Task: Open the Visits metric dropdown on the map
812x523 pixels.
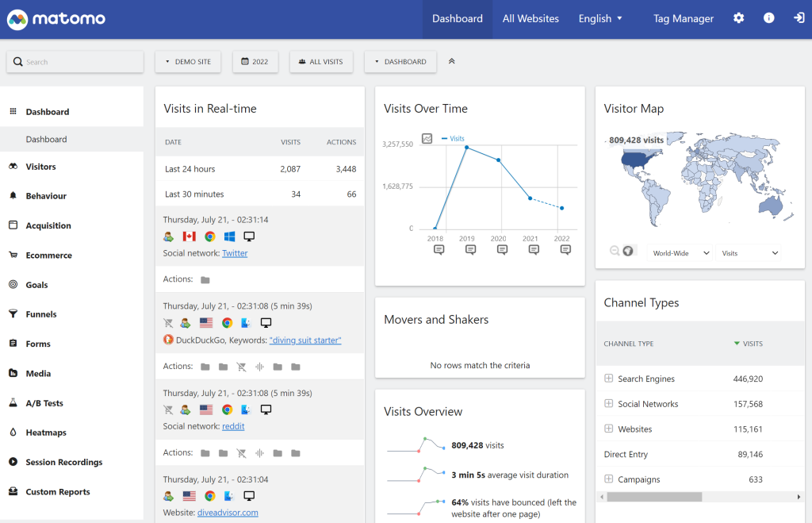Action: pyautogui.click(x=749, y=252)
